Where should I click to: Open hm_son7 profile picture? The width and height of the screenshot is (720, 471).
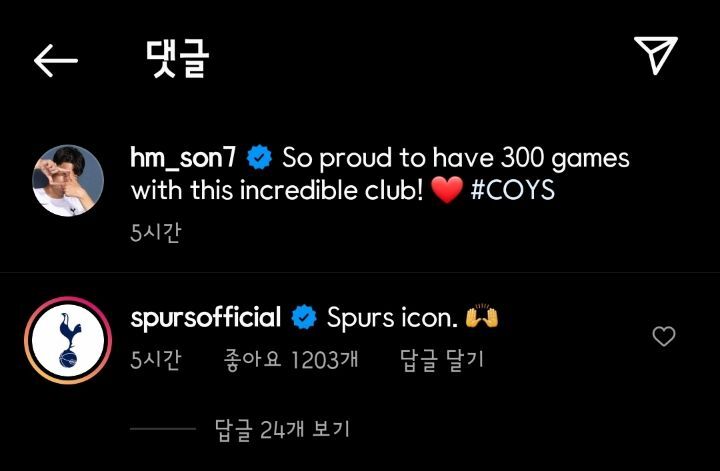[68, 180]
